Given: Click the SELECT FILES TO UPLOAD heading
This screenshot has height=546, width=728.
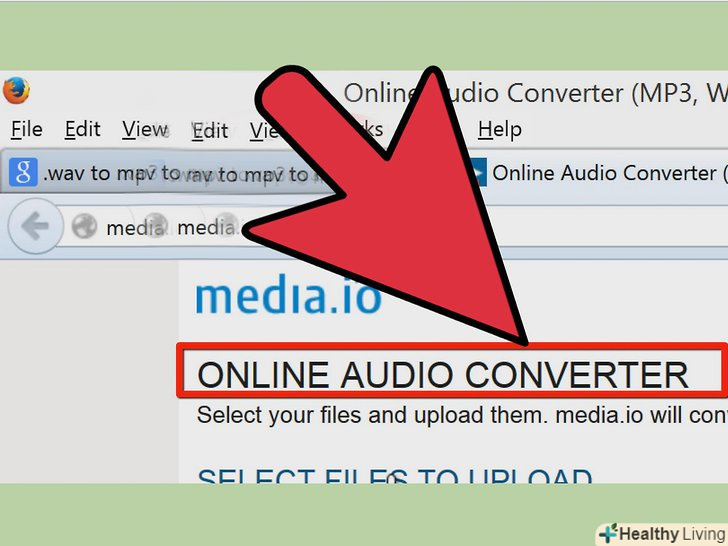Looking at the screenshot, I should [395, 475].
